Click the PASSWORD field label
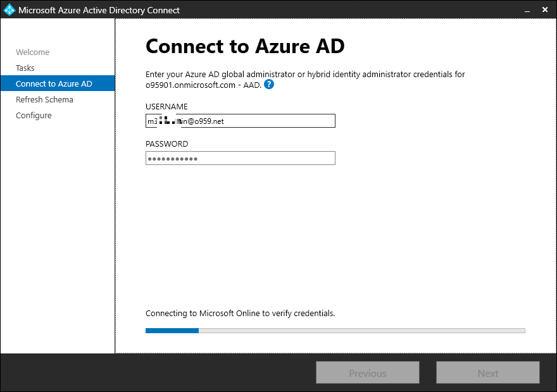Image resolution: width=557 pixels, height=392 pixels. coord(167,144)
